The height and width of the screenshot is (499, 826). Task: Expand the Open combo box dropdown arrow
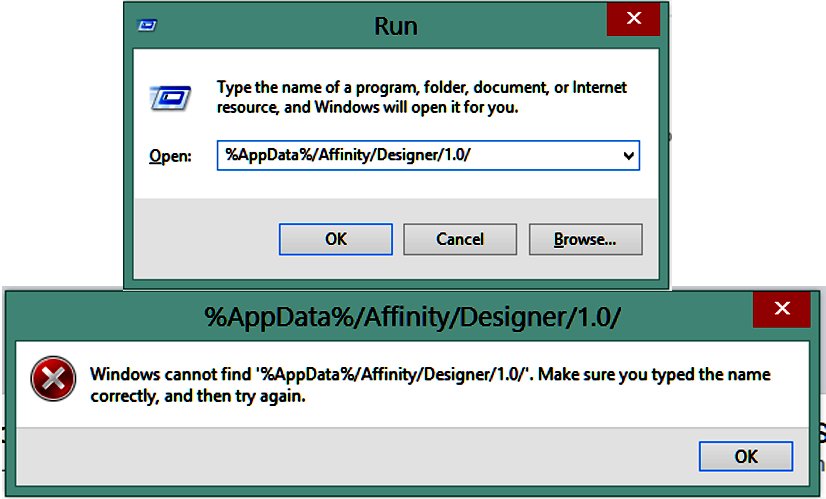click(x=628, y=155)
